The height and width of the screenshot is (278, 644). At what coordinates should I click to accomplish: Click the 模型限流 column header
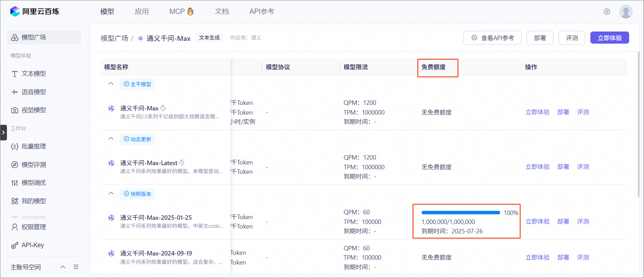(356, 67)
